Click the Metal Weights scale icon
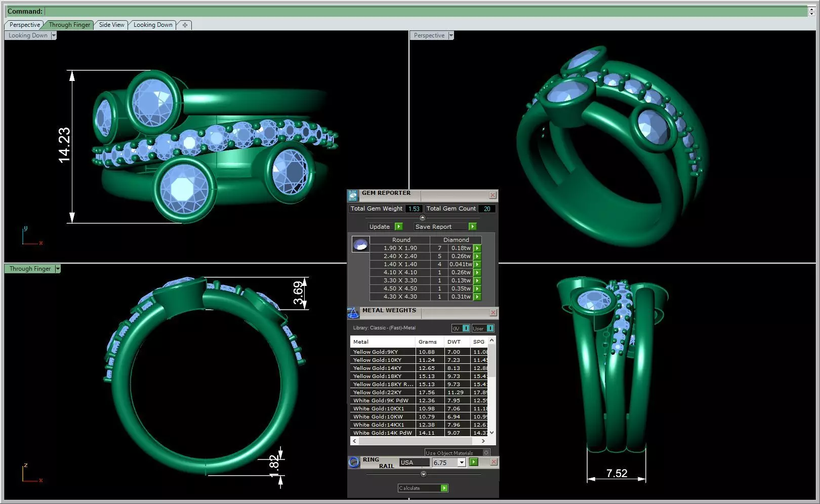 click(353, 313)
